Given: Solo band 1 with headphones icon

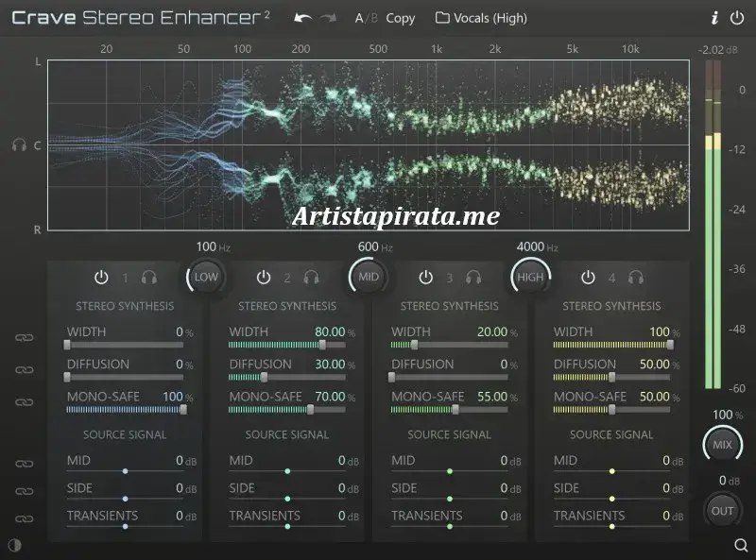Looking at the screenshot, I should coord(149,278).
